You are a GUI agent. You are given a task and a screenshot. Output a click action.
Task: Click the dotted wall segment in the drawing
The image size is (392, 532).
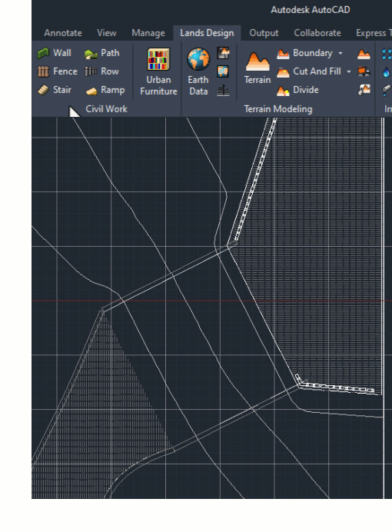(255, 180)
